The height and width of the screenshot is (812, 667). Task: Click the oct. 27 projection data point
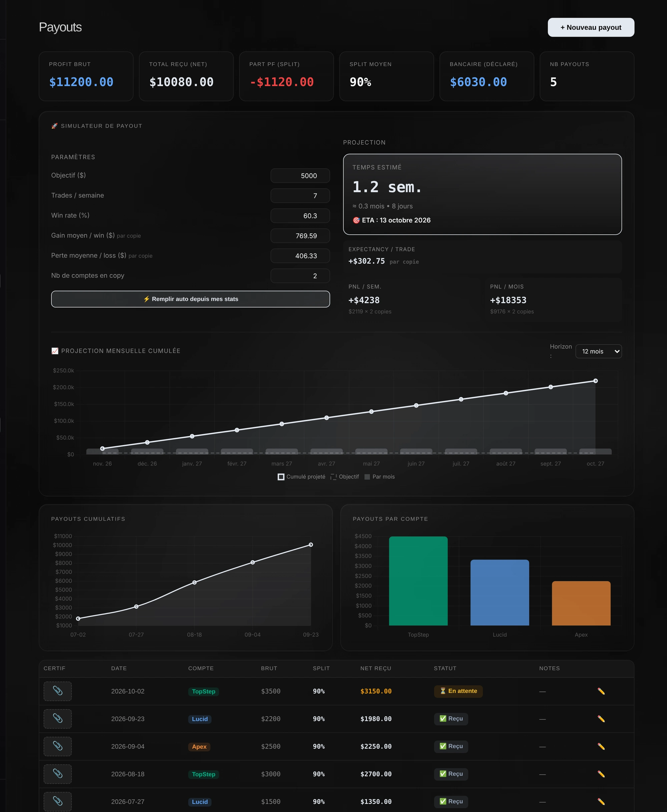pyautogui.click(x=595, y=381)
